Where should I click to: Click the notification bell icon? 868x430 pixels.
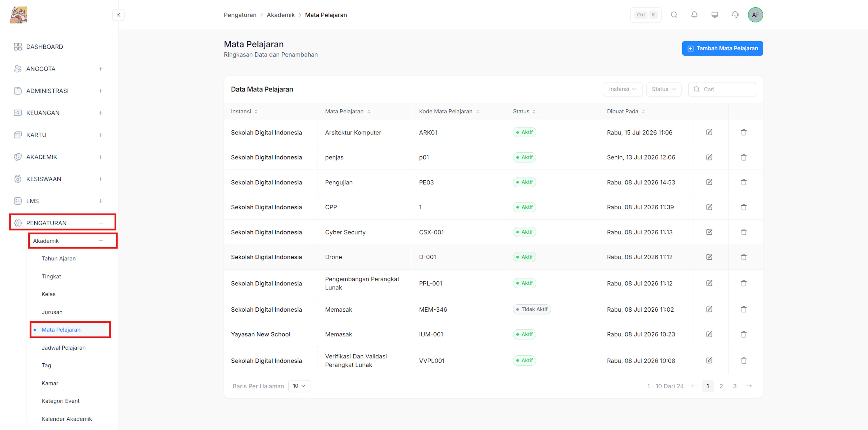tap(694, 15)
